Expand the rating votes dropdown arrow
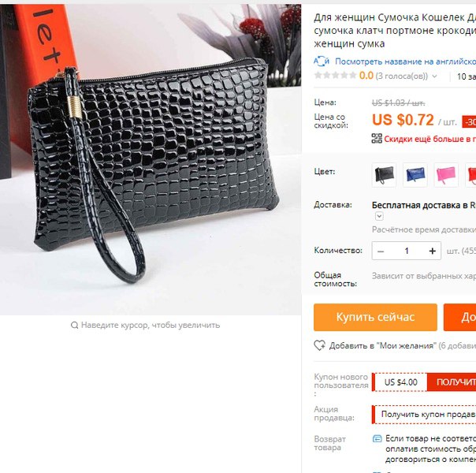 [x=434, y=76]
